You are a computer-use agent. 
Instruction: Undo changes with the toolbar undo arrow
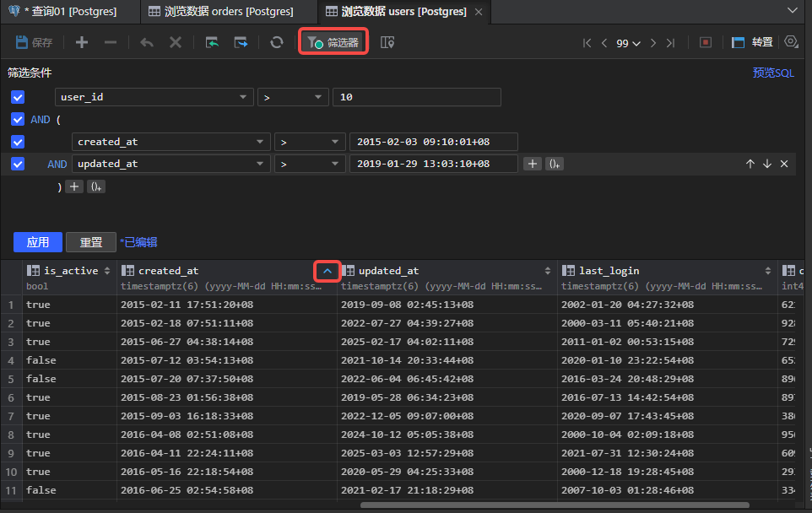coord(147,42)
